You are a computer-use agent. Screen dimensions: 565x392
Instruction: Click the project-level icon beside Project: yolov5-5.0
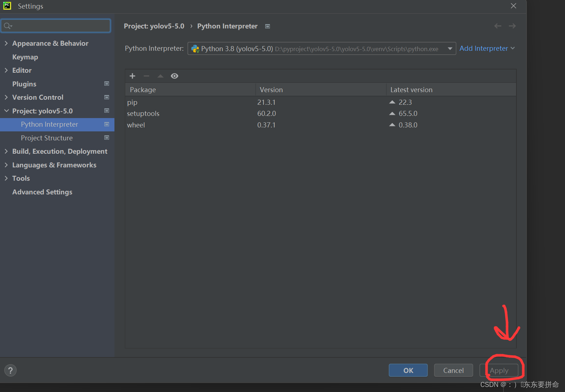pyautogui.click(x=107, y=111)
